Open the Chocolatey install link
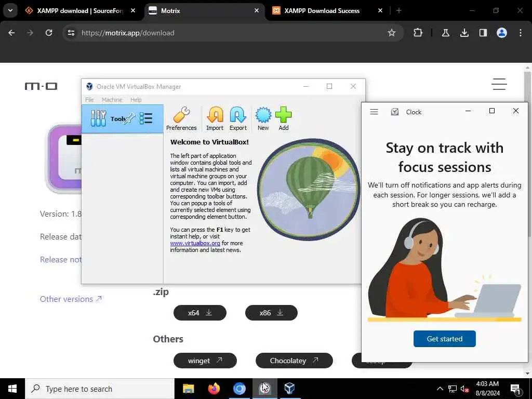Image resolution: width=532 pixels, height=399 pixels. (294, 361)
